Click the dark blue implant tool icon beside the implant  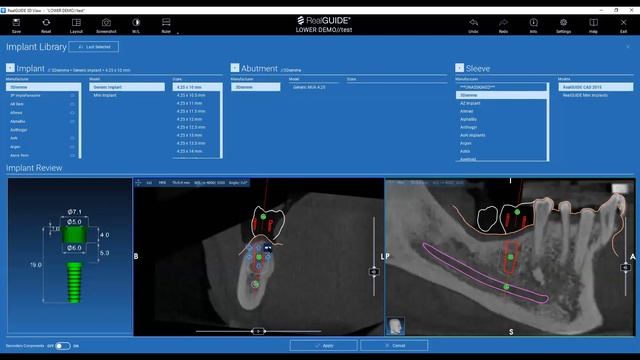tap(268, 248)
